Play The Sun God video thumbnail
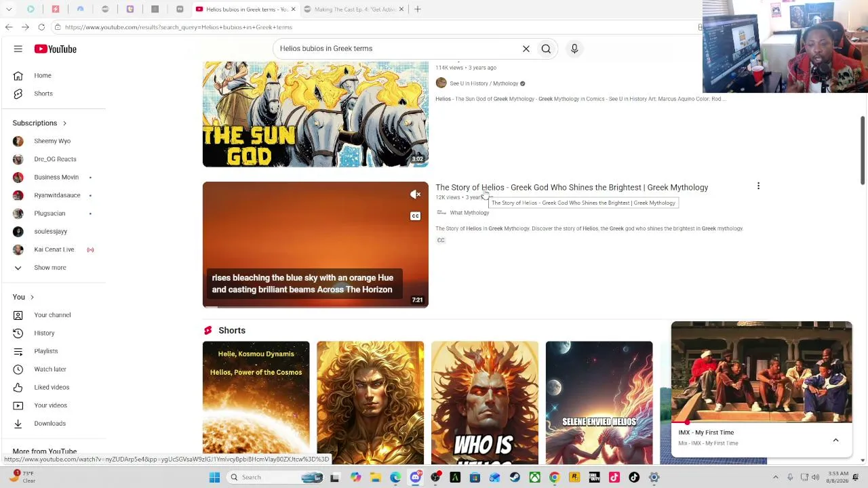The width and height of the screenshot is (868, 488). tap(315, 114)
